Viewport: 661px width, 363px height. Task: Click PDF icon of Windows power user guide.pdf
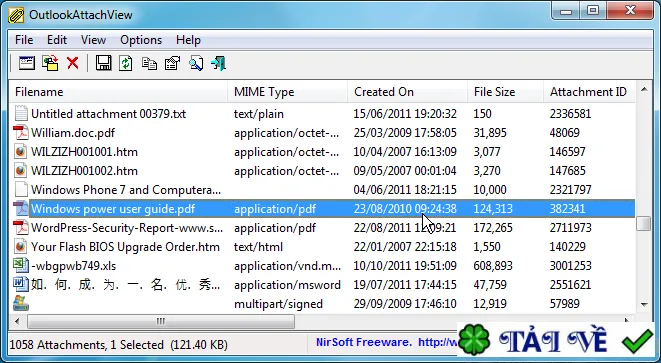tap(21, 209)
